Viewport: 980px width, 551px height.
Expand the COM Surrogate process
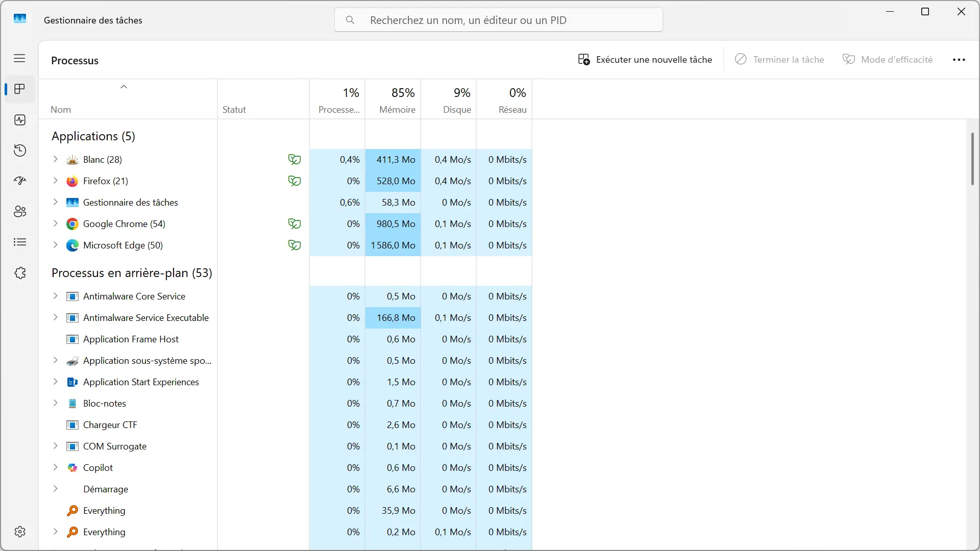pos(55,446)
